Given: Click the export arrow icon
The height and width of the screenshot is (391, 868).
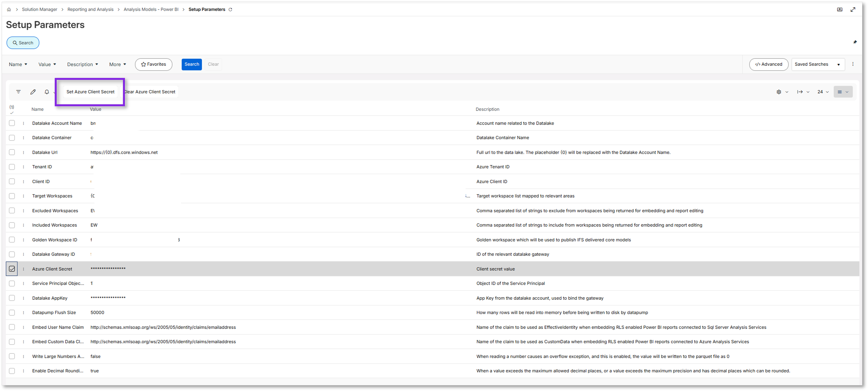Looking at the screenshot, I should pyautogui.click(x=800, y=92).
